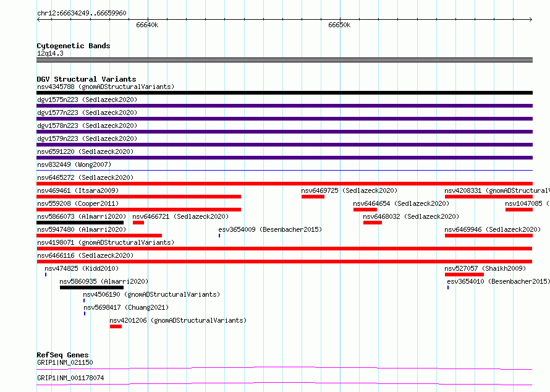Click the black bar of nsv4345788
The image size is (550, 392).
tap(284, 93)
